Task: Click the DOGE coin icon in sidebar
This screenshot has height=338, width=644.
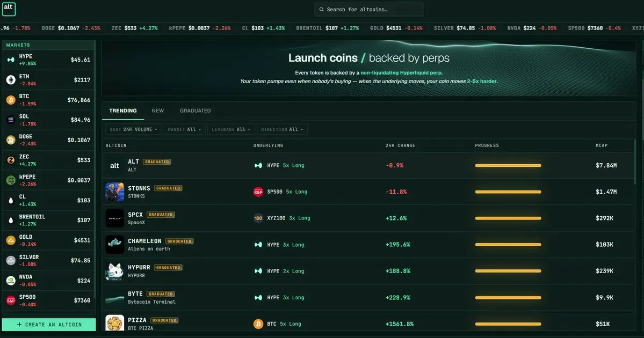Action: [11, 140]
